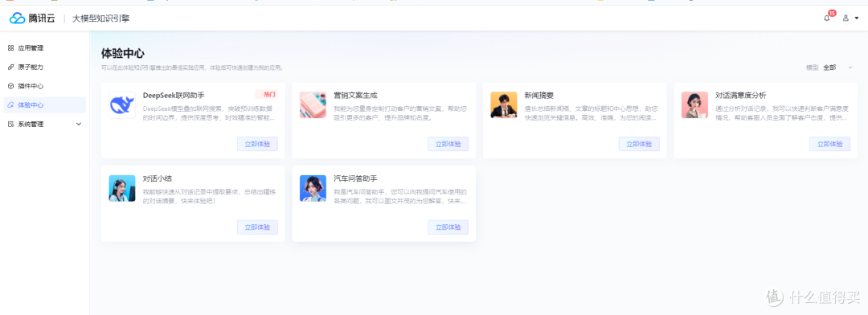The width and height of the screenshot is (868, 315).
Task: Open the user account avatar
Action: coord(845,18)
